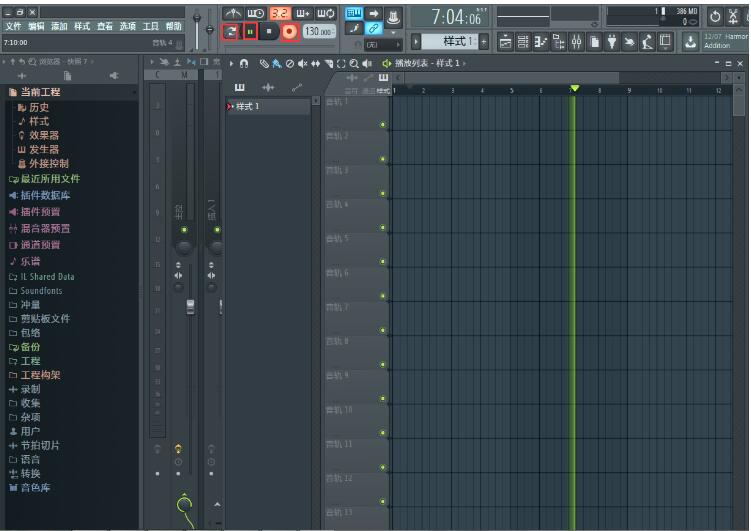The height and width of the screenshot is (531, 751).
Task: Select the playlist delete tool
Action: pos(289,63)
